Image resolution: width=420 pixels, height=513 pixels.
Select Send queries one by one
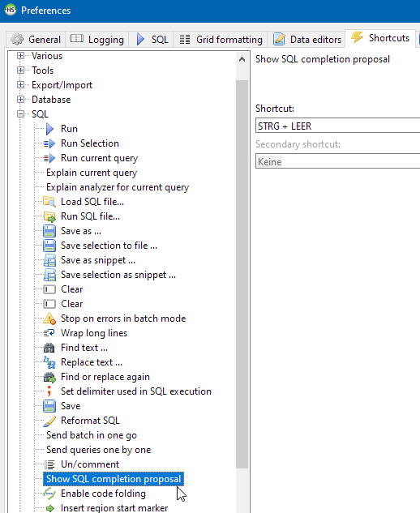pyautogui.click(x=99, y=450)
